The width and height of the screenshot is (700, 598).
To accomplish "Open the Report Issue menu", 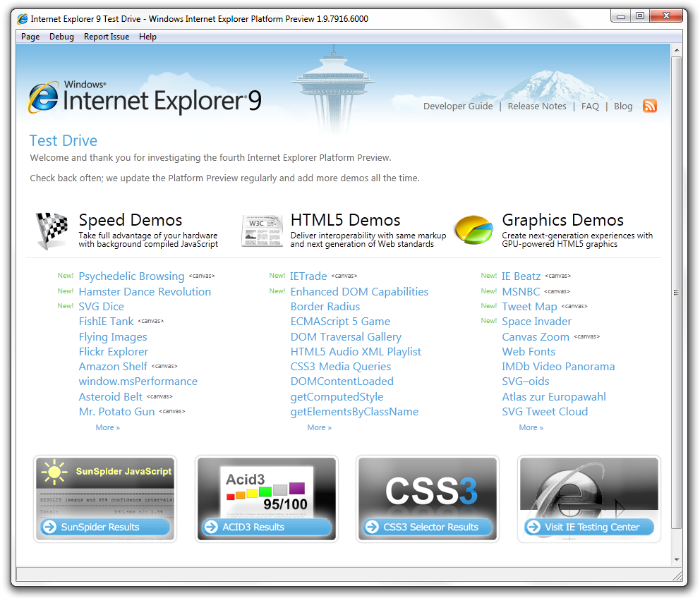I will coord(107,37).
